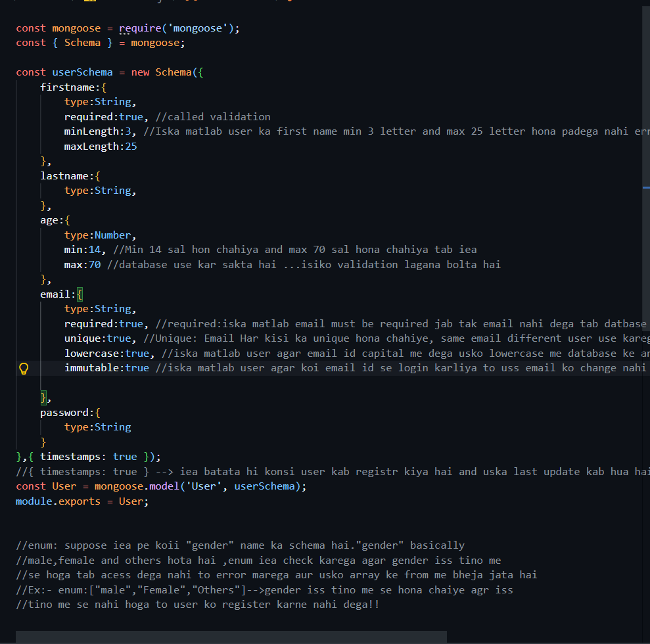Image resolution: width=650 pixels, height=644 pixels.
Task: Click 'Schema' inside the destructuring braces
Action: click(x=83, y=43)
